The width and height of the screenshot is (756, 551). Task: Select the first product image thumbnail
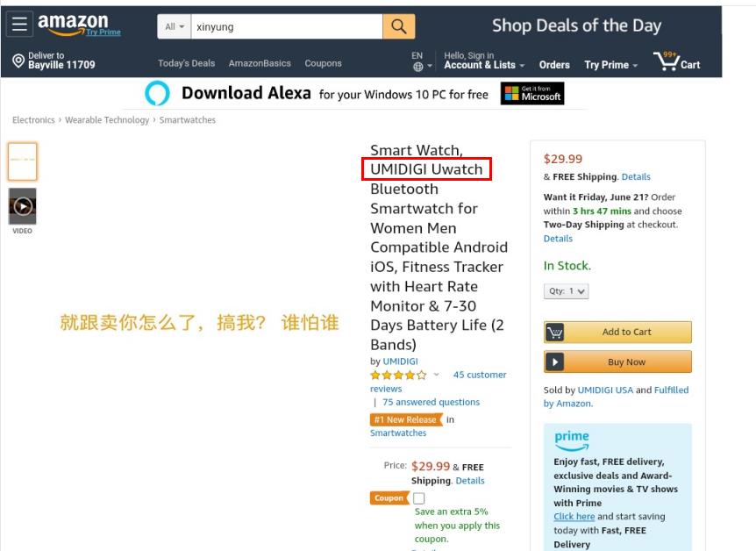[x=23, y=161]
